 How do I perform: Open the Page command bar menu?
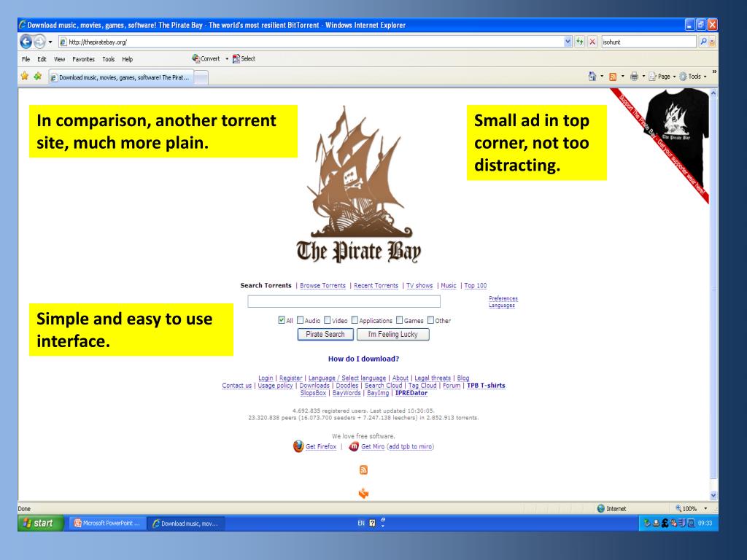pyautogui.click(x=662, y=76)
